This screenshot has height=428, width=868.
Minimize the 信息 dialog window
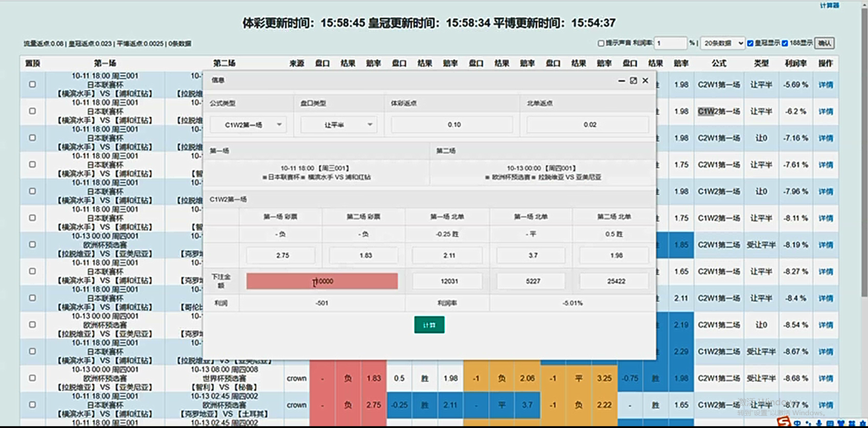coord(621,80)
